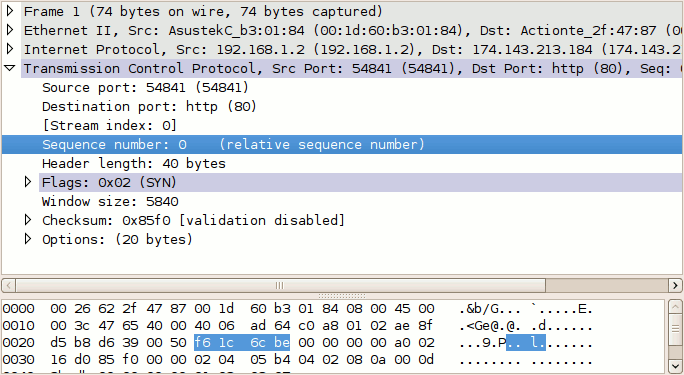The height and width of the screenshot is (375, 684).
Task: Click hex offset 0000 row label
Action: [x=18, y=309]
